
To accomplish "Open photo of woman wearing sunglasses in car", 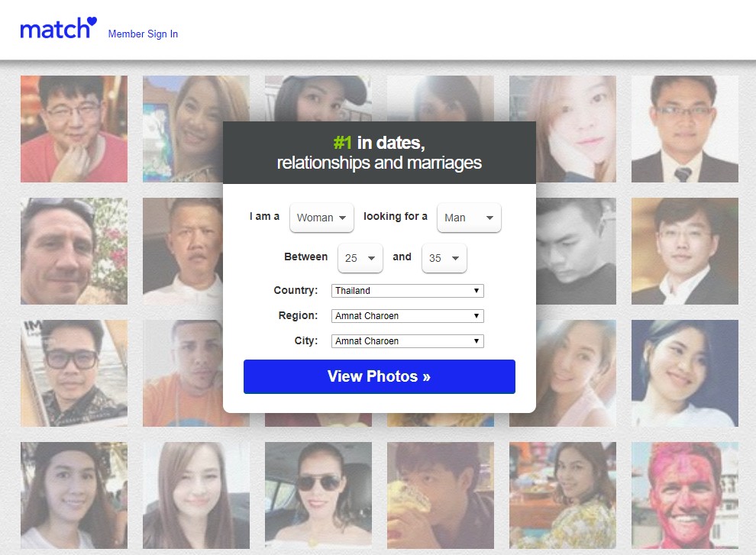I will coord(318,495).
